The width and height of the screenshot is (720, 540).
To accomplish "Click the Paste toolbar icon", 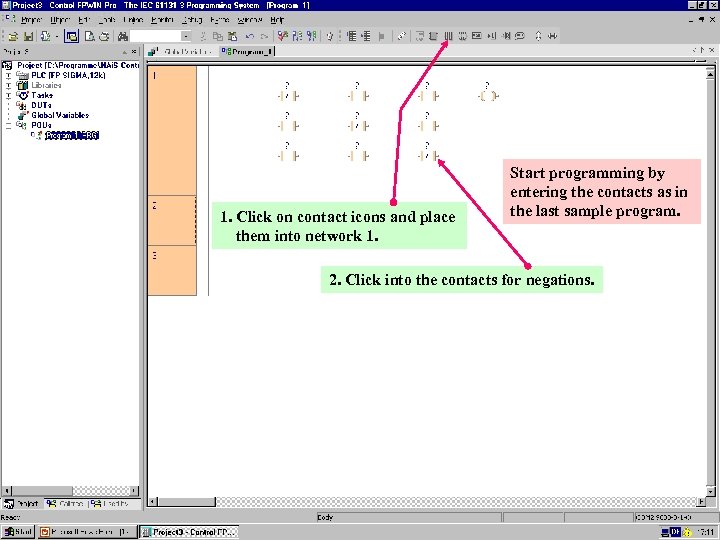I will (233, 36).
